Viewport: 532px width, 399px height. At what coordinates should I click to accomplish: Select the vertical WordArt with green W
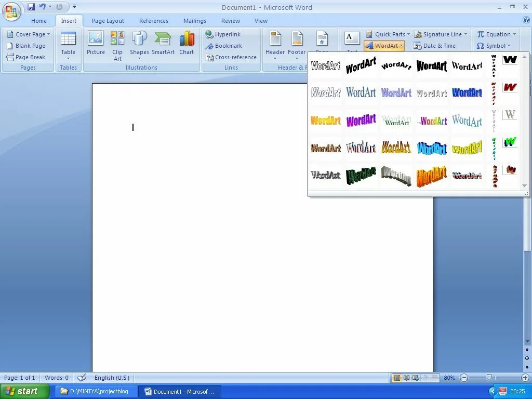pyautogui.click(x=504, y=148)
